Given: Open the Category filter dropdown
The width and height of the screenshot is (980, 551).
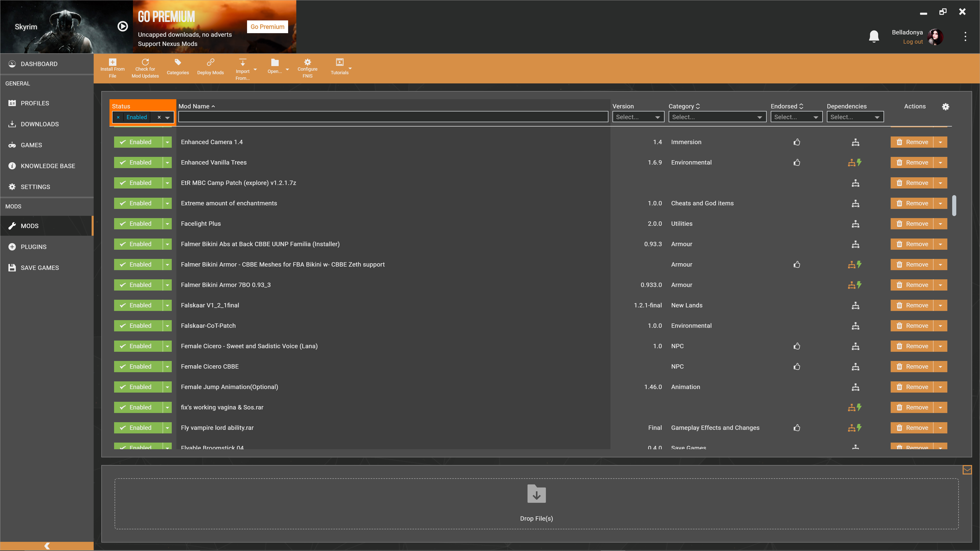Looking at the screenshot, I should [717, 117].
